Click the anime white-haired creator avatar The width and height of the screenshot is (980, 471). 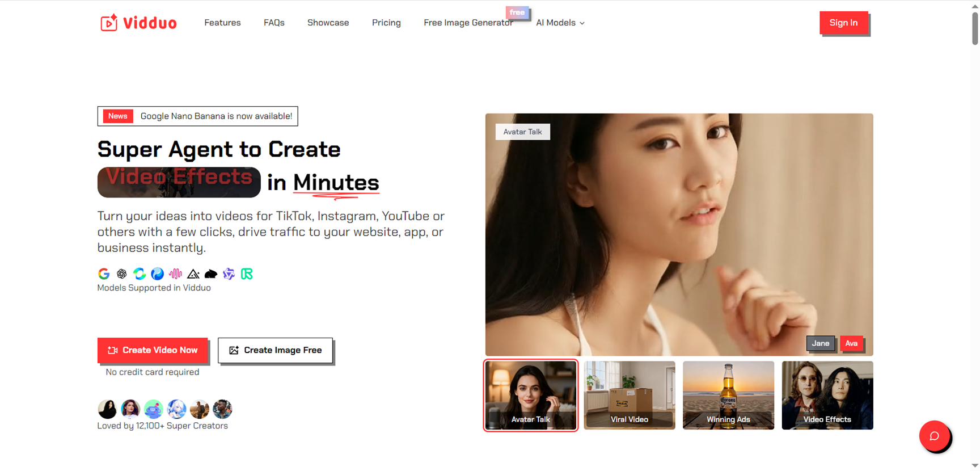(176, 409)
